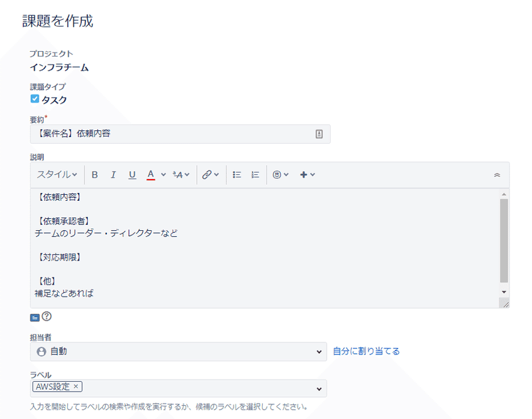Open more text formatting options (ªA)
Viewport: 532px width, 419px height.
[181, 175]
